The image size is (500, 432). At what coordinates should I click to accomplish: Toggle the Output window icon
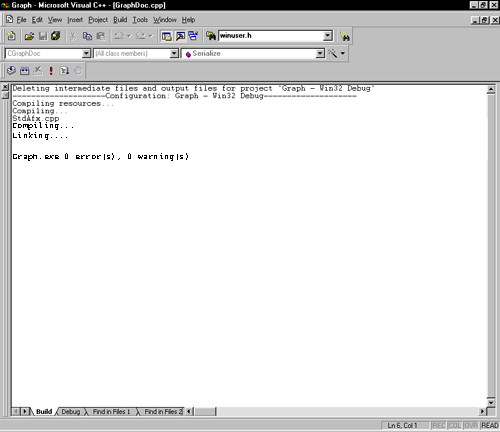pyautogui.click(x=180, y=36)
